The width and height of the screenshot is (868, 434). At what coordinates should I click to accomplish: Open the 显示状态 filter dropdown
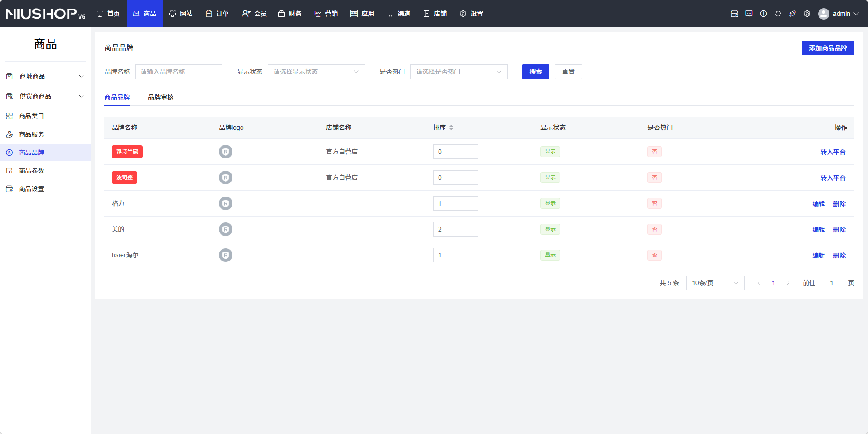[316, 72]
